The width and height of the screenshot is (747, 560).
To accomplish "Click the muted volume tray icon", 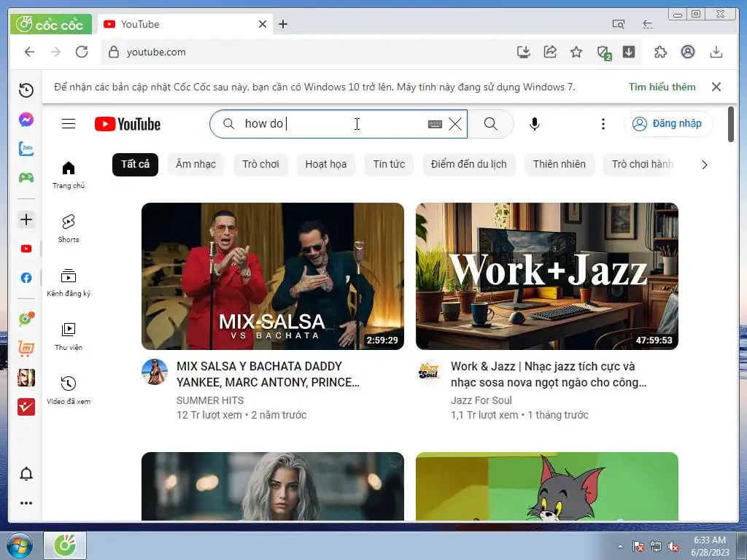I will pos(673,546).
